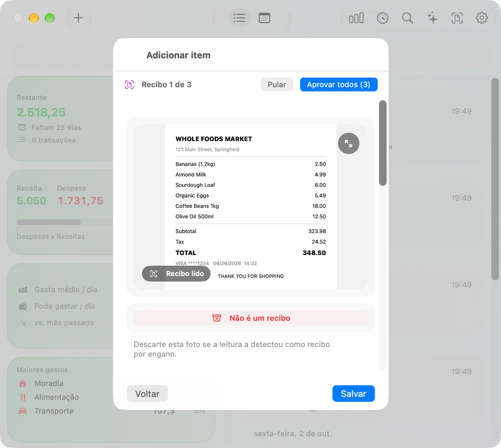501x448 pixels.
Task: Open settings with the gear icon
Action: coord(482,18)
